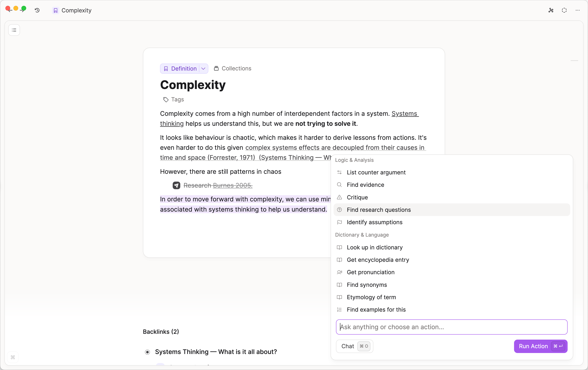Viewport: 588px width, 370px height.
Task: Click the history clock icon
Action: click(x=37, y=10)
